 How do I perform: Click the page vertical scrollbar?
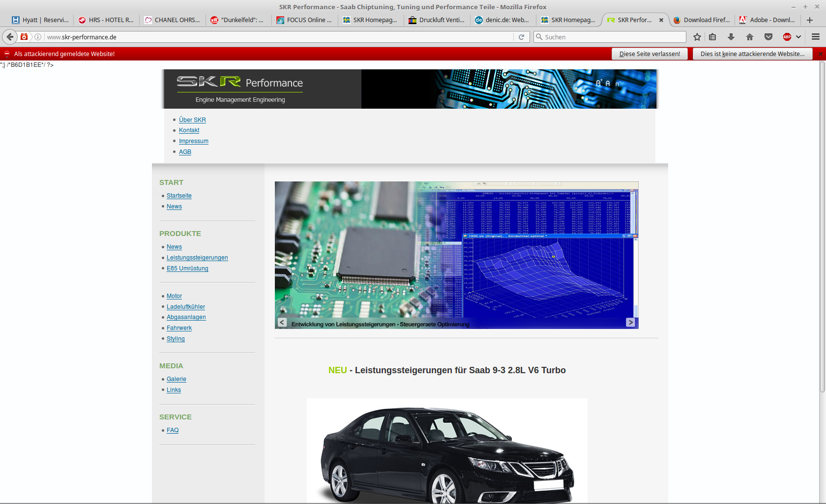pyautogui.click(x=822, y=226)
